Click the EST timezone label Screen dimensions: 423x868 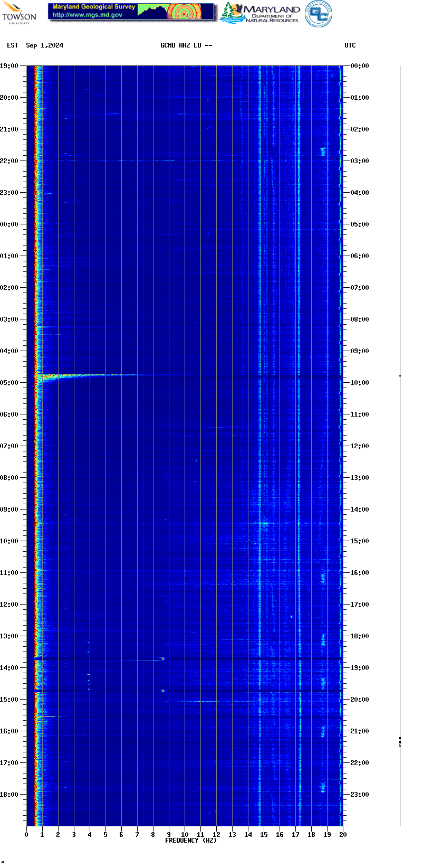point(13,45)
